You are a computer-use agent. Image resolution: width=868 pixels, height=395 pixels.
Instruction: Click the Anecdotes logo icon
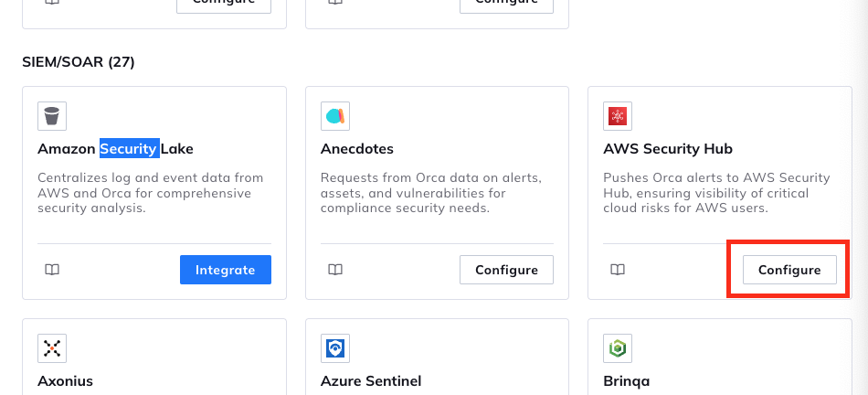[335, 116]
